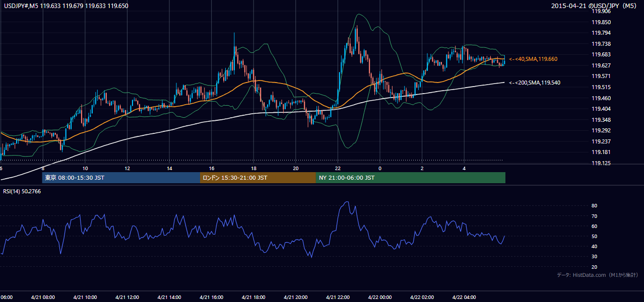Click RSI scale value 70
This screenshot has height=302, width=644.
(595, 216)
